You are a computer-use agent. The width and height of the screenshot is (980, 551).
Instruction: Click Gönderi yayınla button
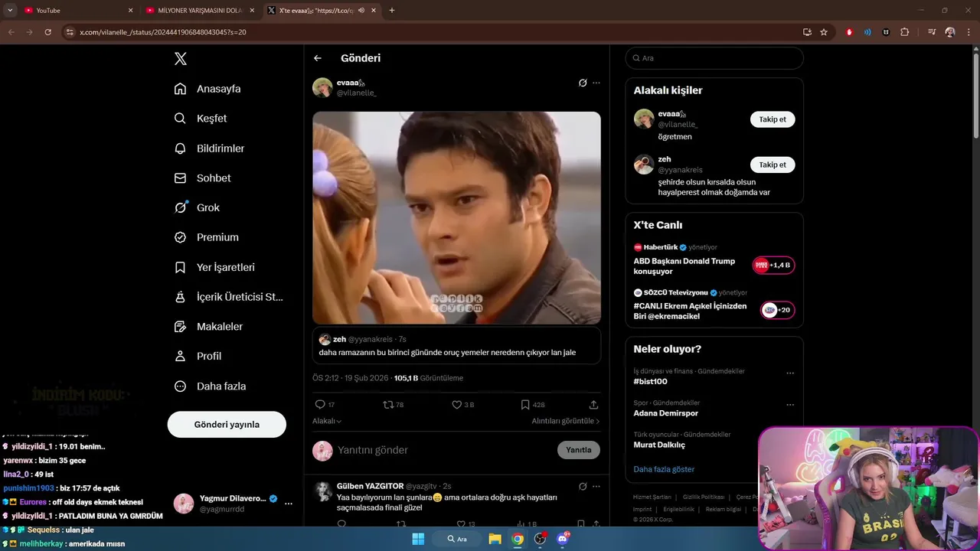(x=227, y=424)
